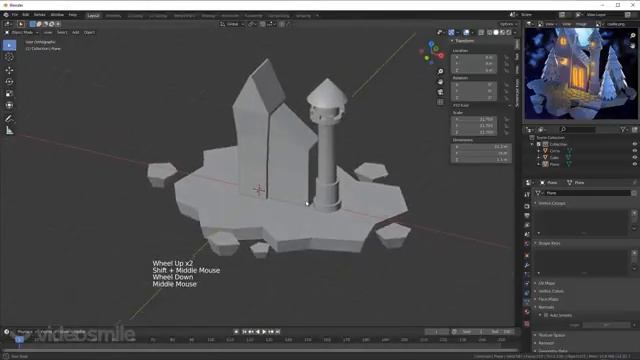
Task: Select the Select Box tool
Action: click(x=9, y=45)
